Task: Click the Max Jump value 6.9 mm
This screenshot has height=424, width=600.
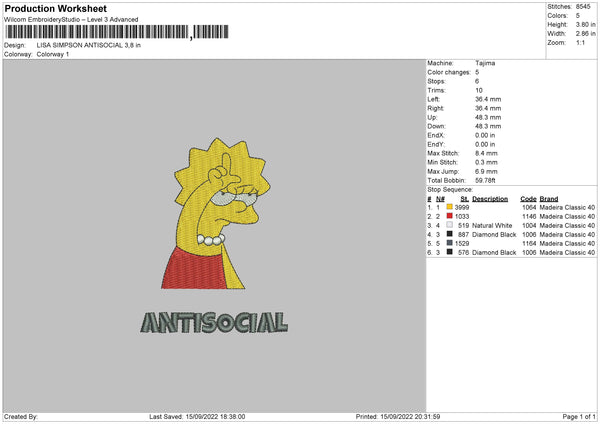Action: click(x=486, y=172)
